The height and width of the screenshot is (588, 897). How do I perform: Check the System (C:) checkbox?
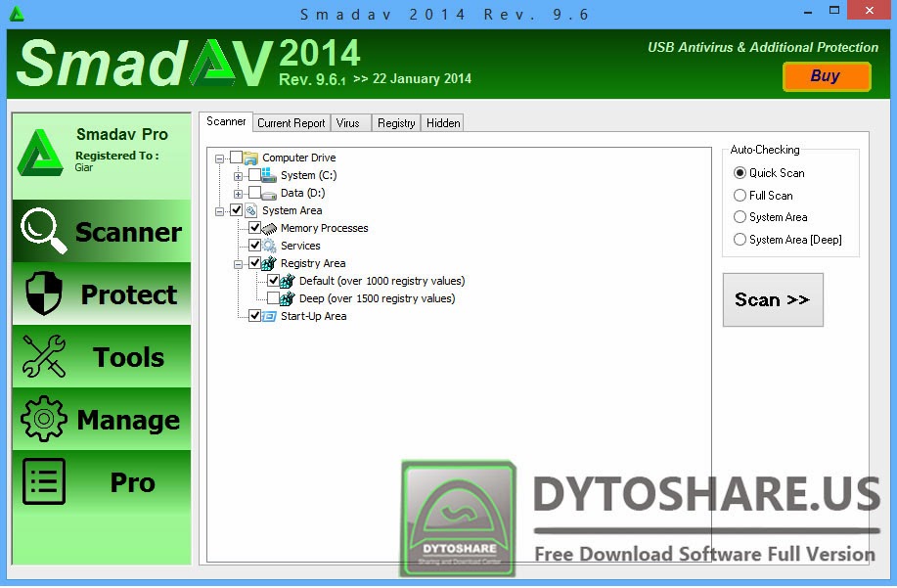point(254,175)
